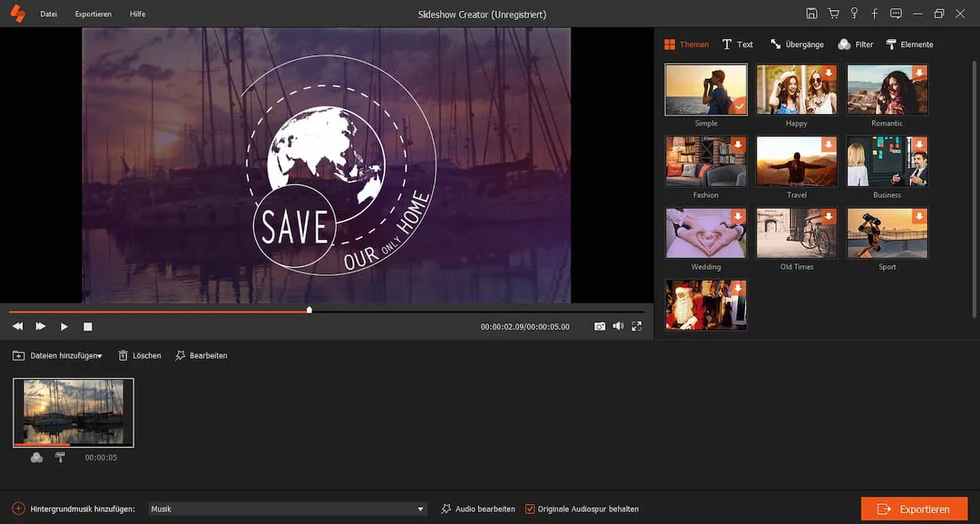Click the playback progress slider handle
The width and height of the screenshot is (980, 524).
(x=309, y=310)
